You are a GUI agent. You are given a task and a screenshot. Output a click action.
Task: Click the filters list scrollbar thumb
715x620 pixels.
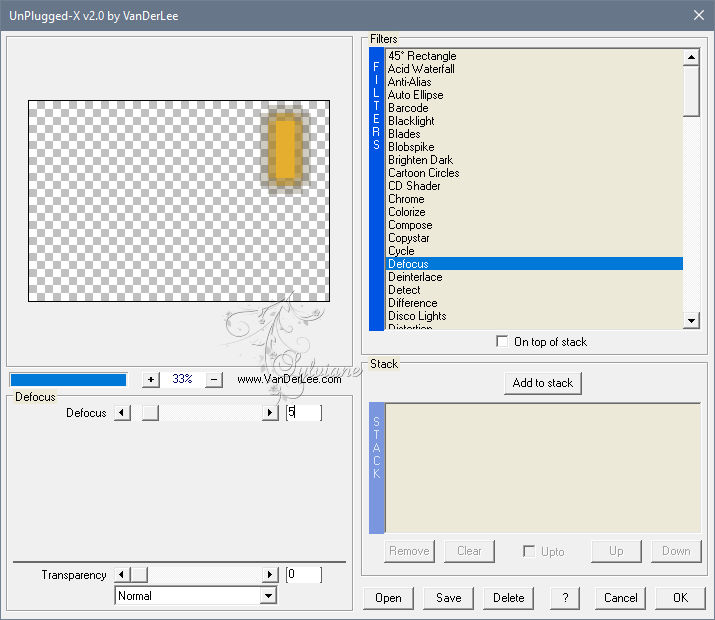coord(691,91)
